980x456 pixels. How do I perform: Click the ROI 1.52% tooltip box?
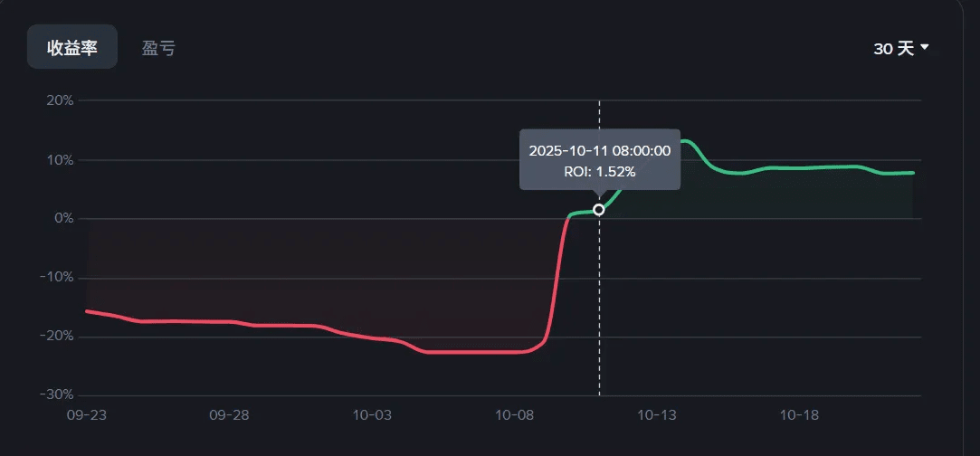coord(599,160)
